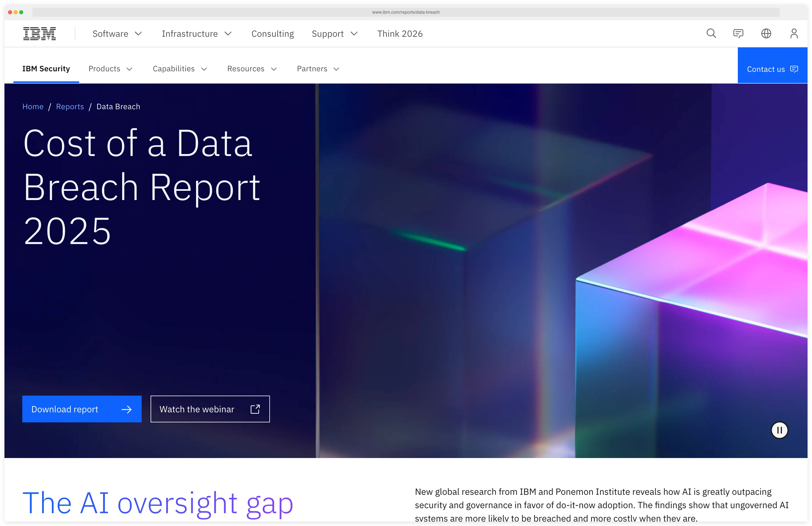Click the external link icon on Watch the webinar
Viewport: 812px width, 526px height.
[x=255, y=409]
